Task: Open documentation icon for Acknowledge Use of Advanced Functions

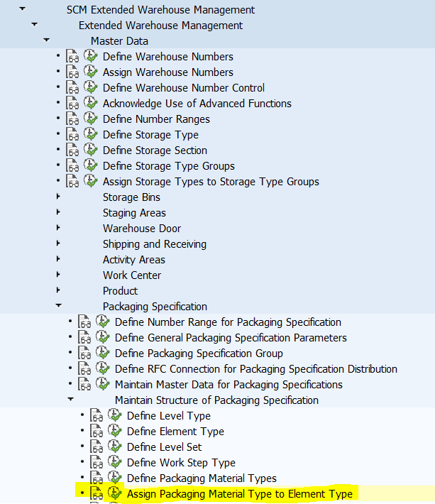Action: 72,103
